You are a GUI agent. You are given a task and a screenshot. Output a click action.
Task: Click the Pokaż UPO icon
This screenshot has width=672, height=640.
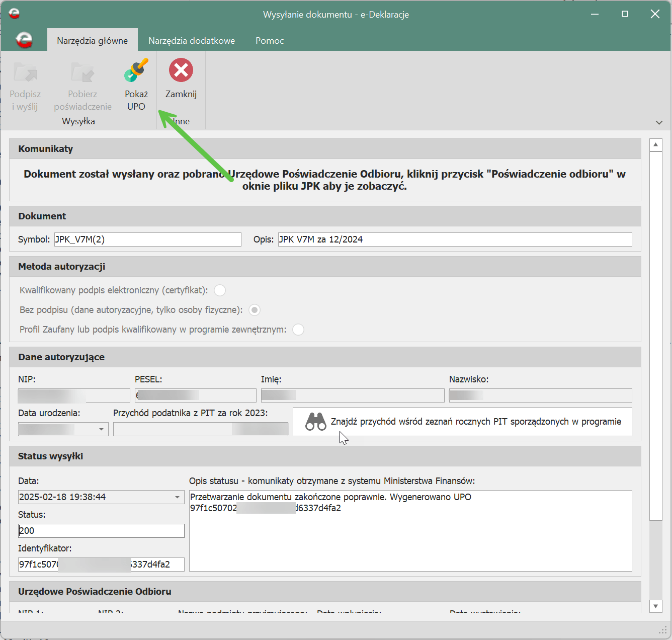[x=136, y=71]
